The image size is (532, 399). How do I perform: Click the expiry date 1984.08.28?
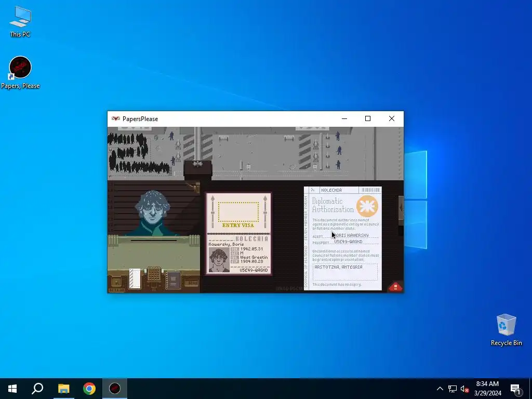pyautogui.click(x=251, y=262)
